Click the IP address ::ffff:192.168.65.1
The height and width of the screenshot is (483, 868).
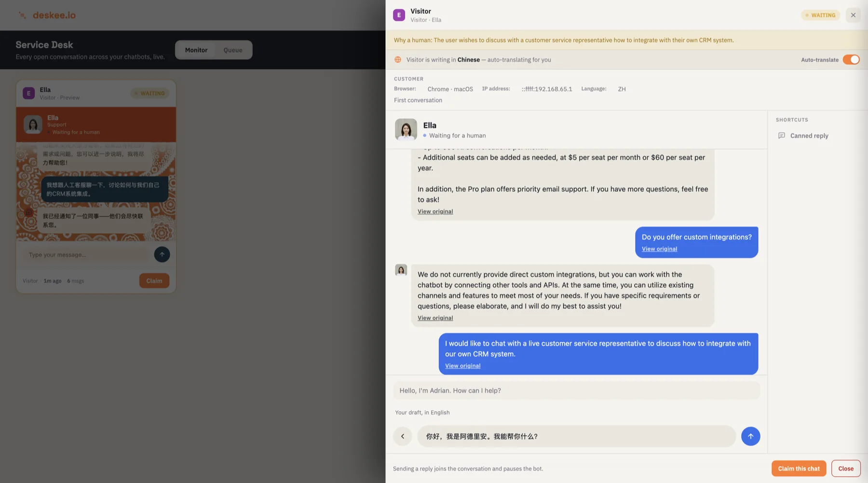click(547, 89)
